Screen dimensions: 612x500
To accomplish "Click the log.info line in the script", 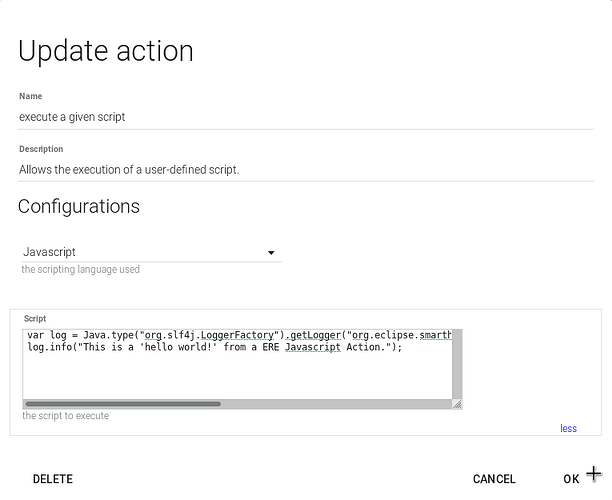I will [x=214, y=347].
